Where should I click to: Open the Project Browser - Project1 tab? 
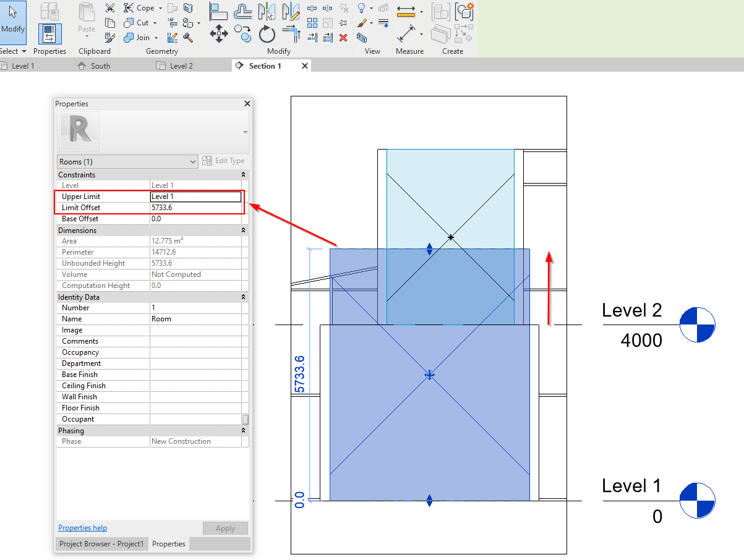point(101,543)
